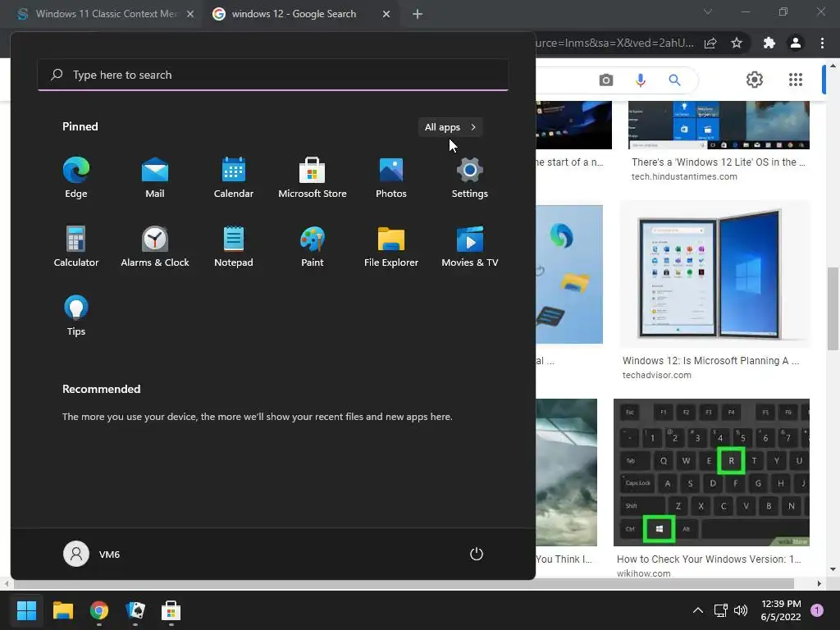The image size is (840, 630).
Task: Click the power button in Start menu
Action: tap(477, 554)
